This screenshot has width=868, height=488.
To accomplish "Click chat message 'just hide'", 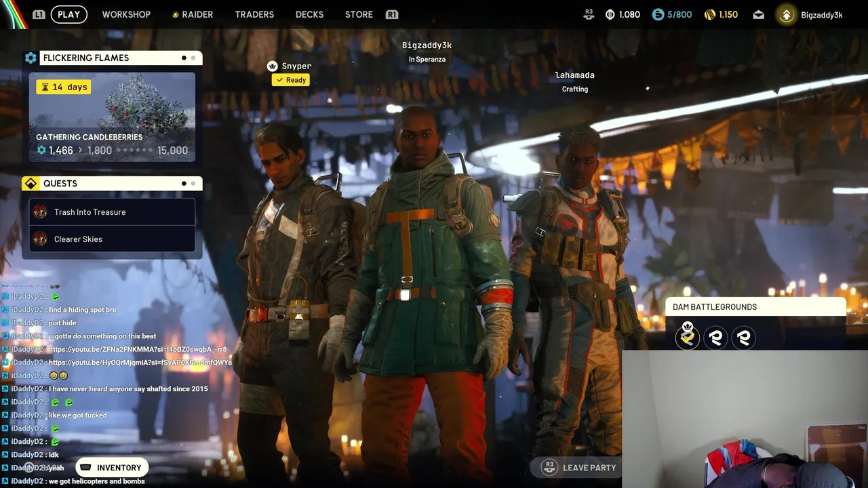I will coord(62,323).
